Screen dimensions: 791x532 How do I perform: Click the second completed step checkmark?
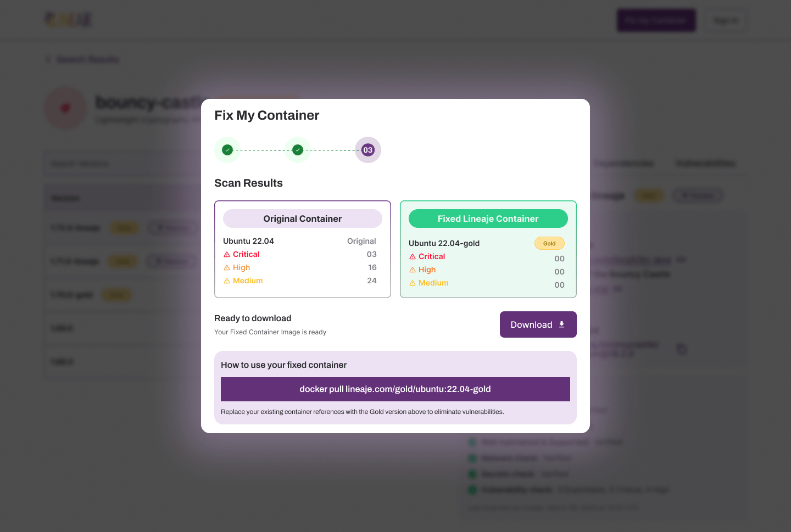point(298,150)
